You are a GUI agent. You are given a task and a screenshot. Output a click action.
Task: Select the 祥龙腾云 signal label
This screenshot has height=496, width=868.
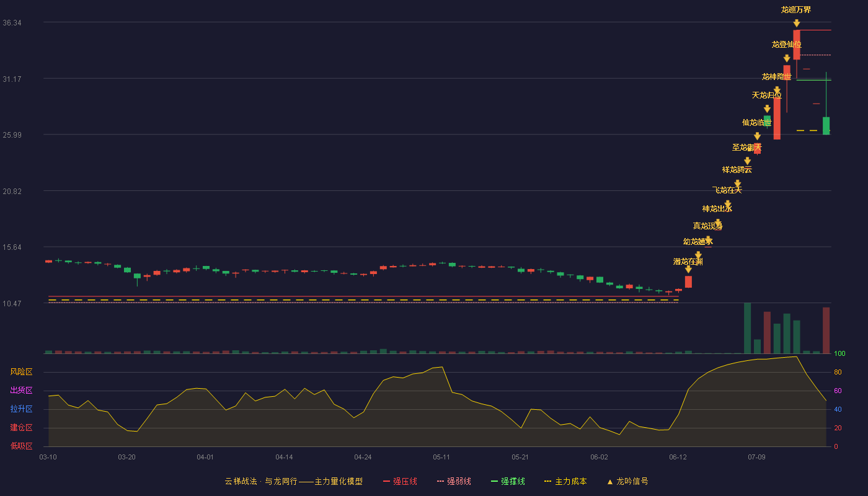click(737, 169)
